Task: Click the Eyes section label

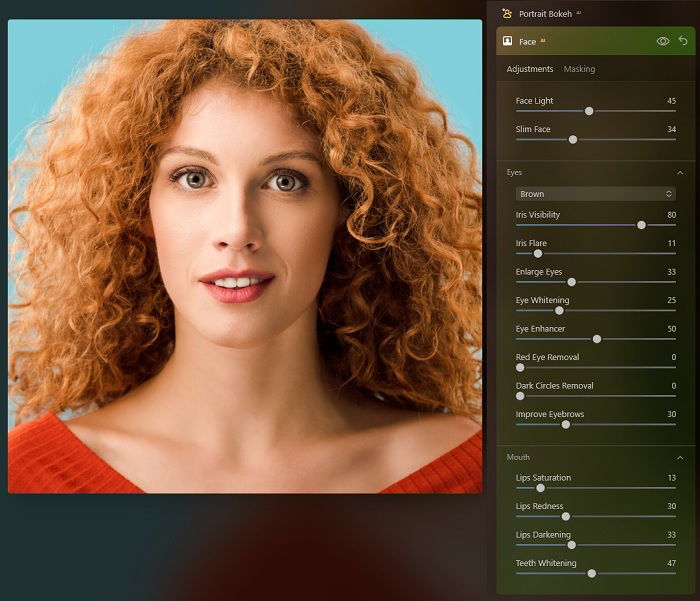Action: coord(514,172)
